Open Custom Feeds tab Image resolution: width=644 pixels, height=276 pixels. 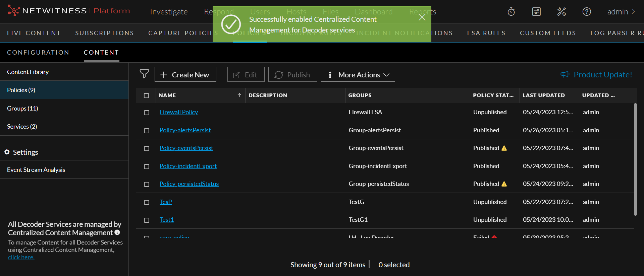548,33
